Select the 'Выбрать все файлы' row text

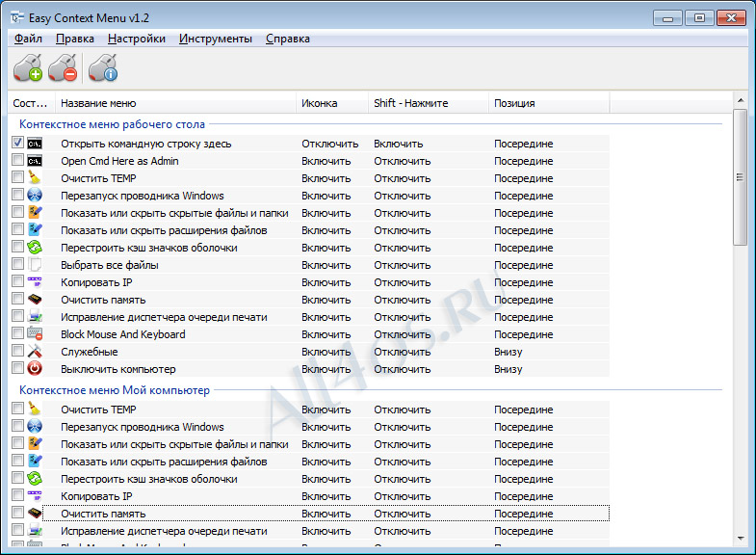pos(110,265)
